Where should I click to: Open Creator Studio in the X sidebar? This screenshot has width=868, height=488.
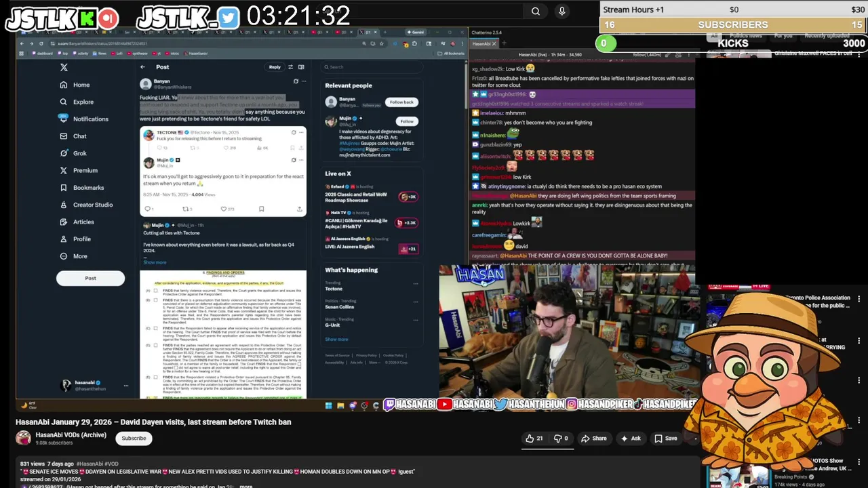point(86,205)
